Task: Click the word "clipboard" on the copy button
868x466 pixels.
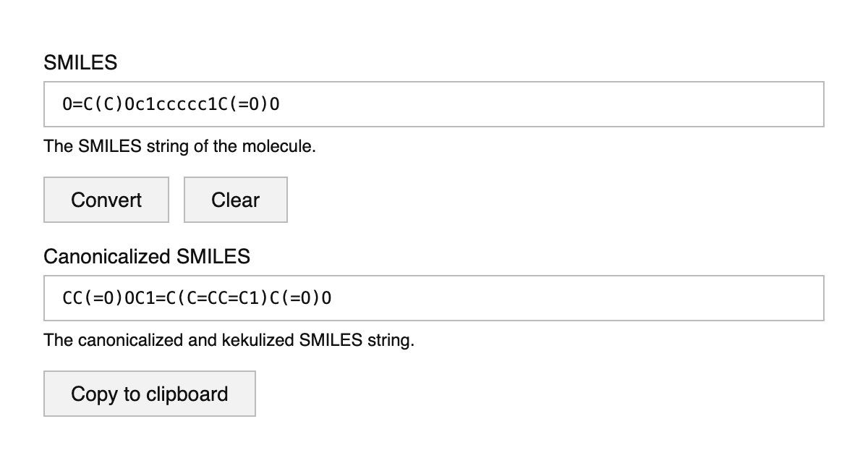Action: click(187, 394)
